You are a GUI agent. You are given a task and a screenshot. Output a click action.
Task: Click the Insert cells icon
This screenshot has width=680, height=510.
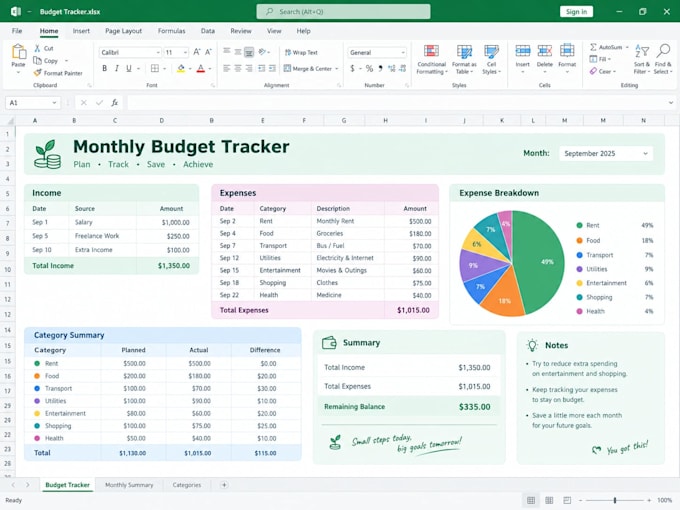coord(523,51)
